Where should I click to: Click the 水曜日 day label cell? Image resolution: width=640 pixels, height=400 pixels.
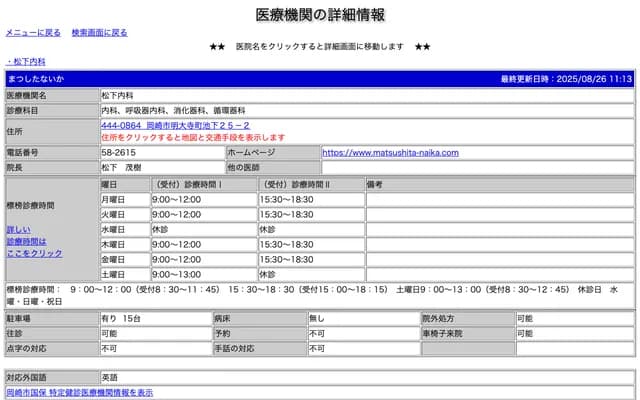pyautogui.click(x=113, y=229)
